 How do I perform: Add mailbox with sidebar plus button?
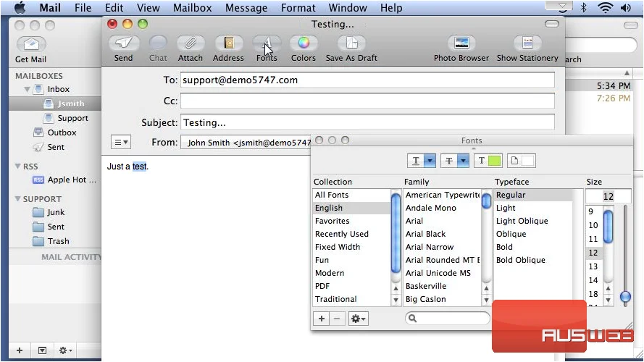click(x=20, y=350)
